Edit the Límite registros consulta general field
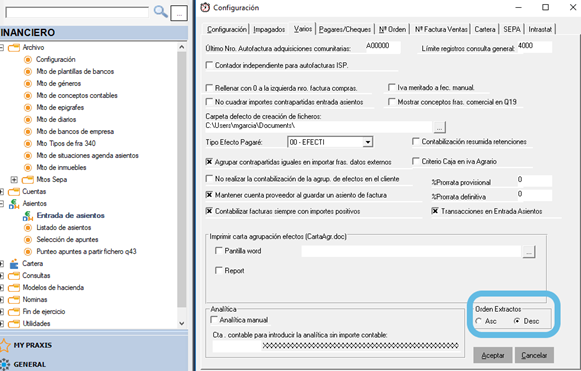 tap(535, 47)
